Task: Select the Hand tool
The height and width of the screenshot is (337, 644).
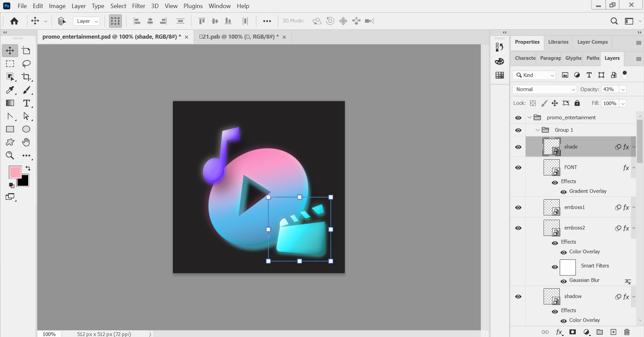Action: click(26, 142)
